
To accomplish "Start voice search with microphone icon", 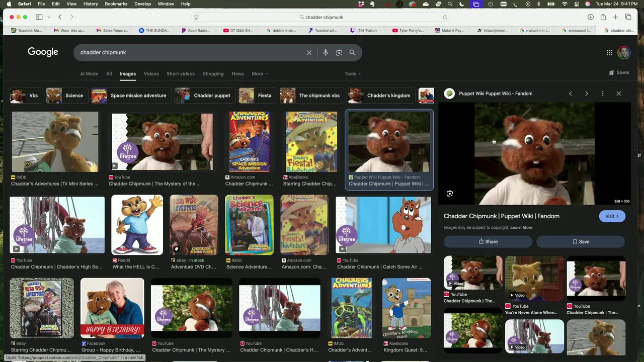I will [326, 52].
